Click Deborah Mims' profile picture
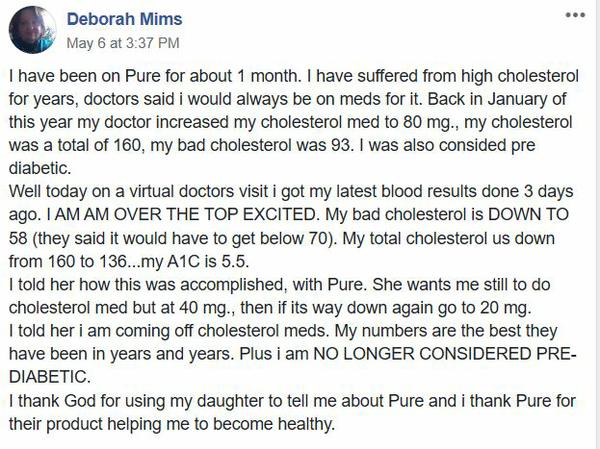Screen dimensions: 600x449 33,31
